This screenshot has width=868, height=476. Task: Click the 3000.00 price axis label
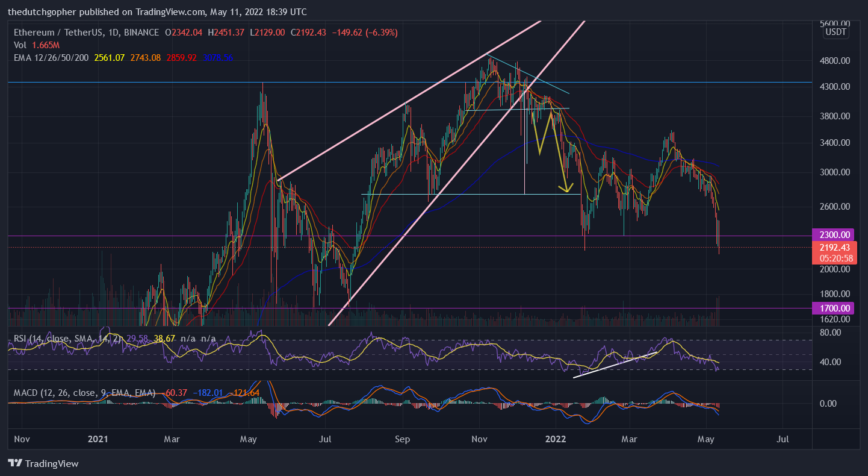pos(834,172)
